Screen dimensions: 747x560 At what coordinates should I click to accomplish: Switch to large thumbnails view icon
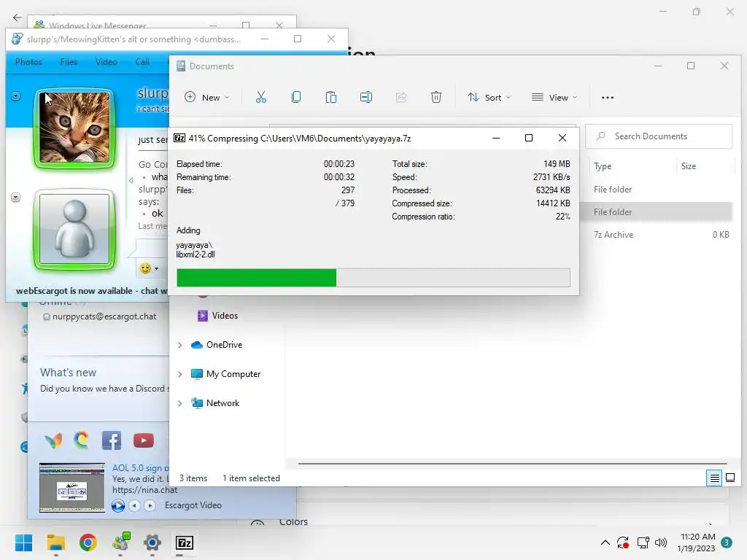point(729,478)
